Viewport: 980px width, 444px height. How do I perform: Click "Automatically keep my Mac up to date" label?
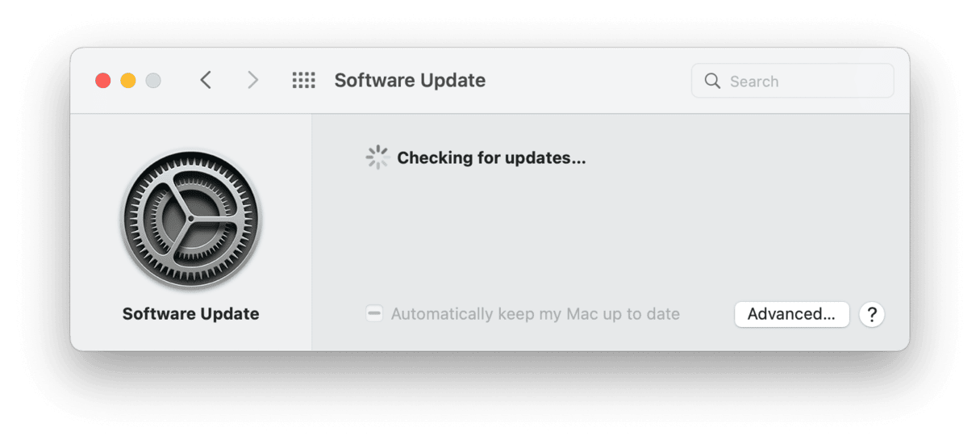(x=535, y=314)
